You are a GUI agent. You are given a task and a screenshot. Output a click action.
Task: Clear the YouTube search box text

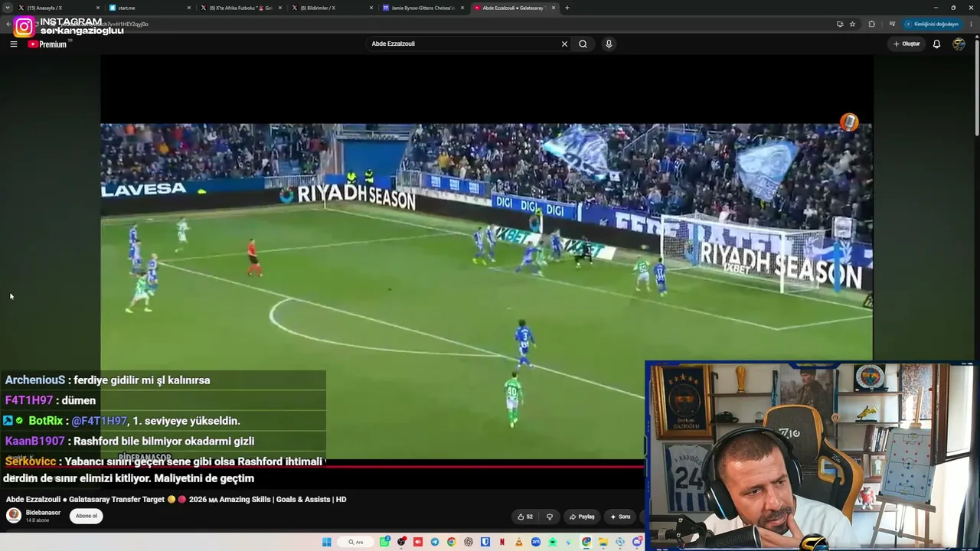point(564,44)
